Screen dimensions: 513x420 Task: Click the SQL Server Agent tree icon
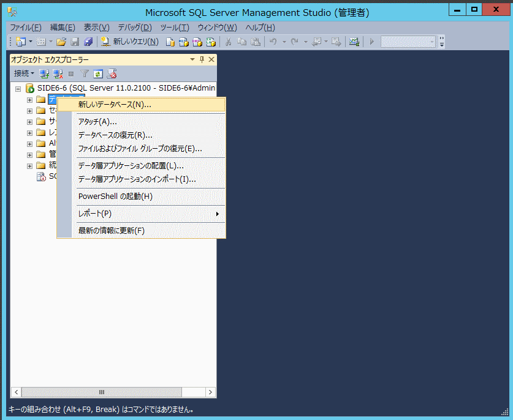coord(41,176)
